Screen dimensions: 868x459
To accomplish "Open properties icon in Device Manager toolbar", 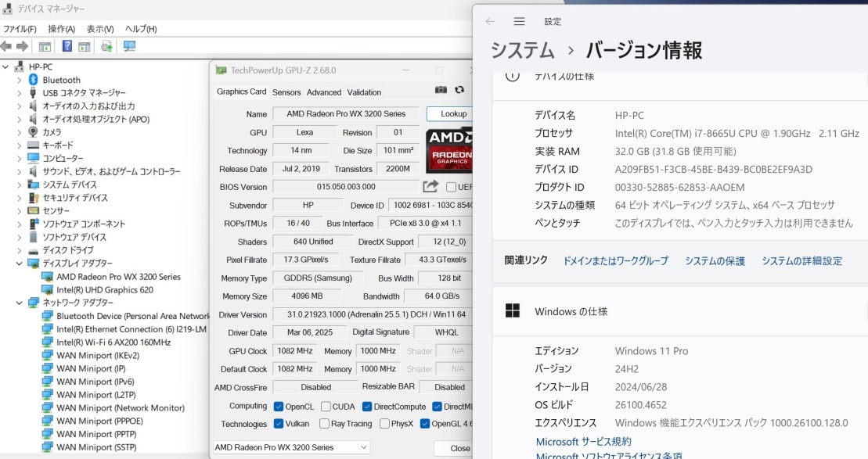I will (45, 45).
